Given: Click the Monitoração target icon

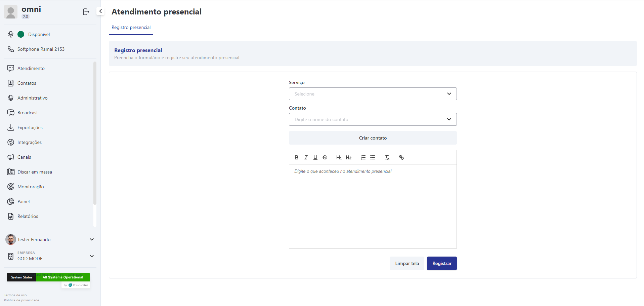Looking at the screenshot, I should click(11, 187).
